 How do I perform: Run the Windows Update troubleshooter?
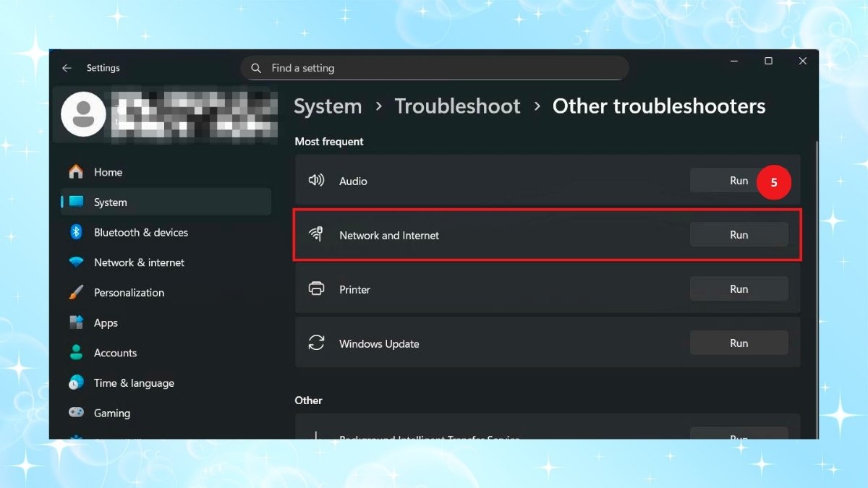coord(739,343)
